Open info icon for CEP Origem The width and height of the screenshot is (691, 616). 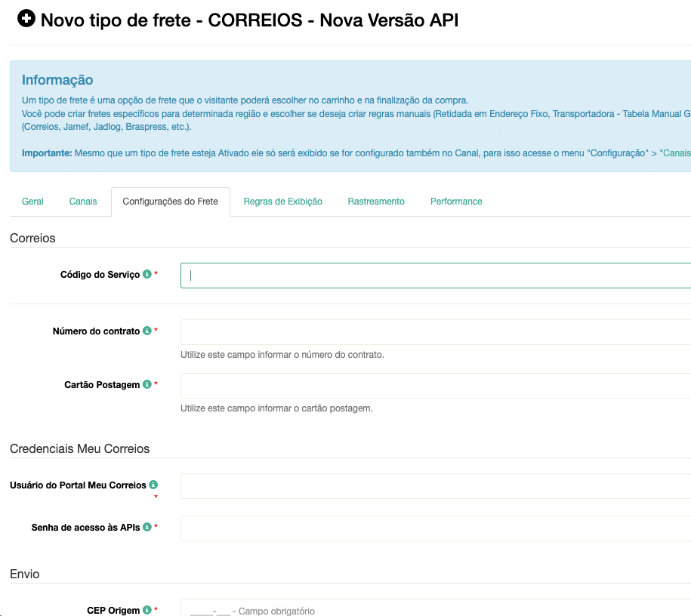147,610
